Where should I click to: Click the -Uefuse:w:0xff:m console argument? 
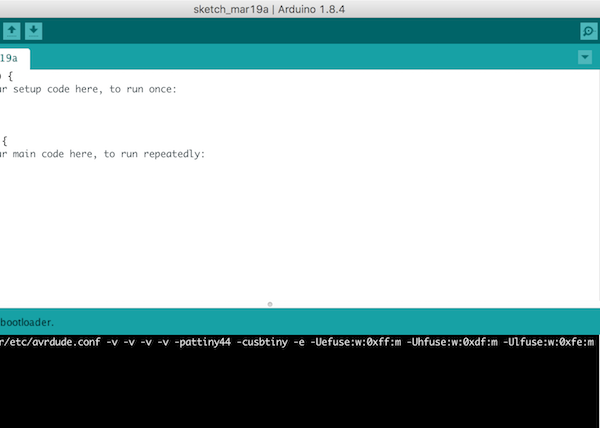pyautogui.click(x=356, y=342)
